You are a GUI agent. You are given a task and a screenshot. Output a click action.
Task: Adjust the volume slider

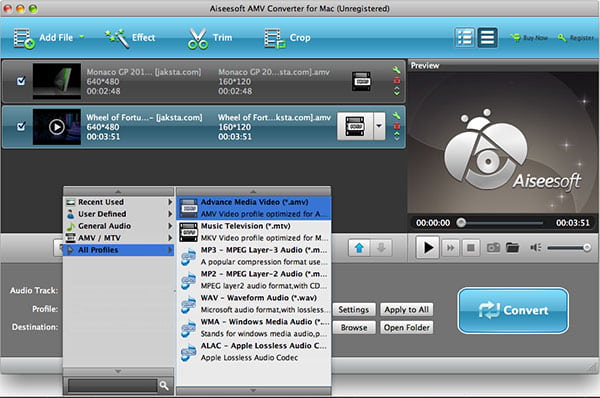(569, 248)
